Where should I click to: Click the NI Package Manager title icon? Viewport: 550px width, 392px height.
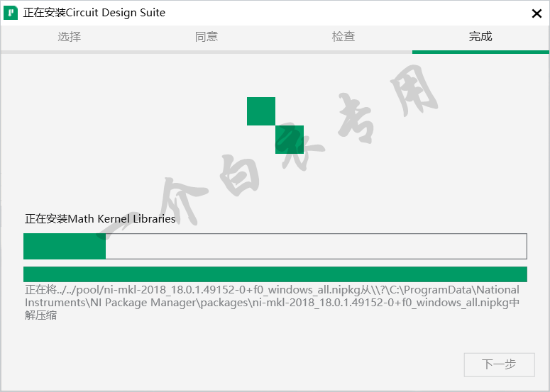click(x=11, y=13)
